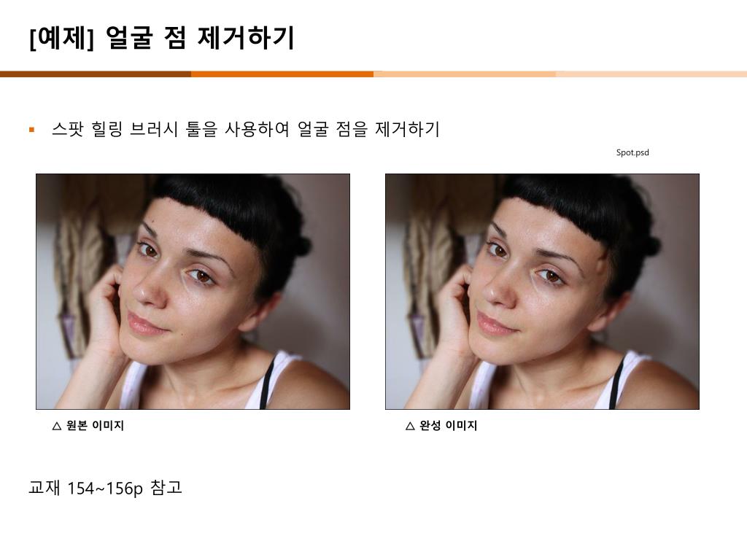Click the 원본 이미지 caption text

(x=95, y=426)
